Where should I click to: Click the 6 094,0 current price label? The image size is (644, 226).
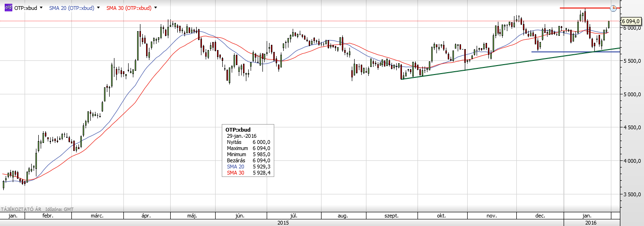[x=631, y=21]
